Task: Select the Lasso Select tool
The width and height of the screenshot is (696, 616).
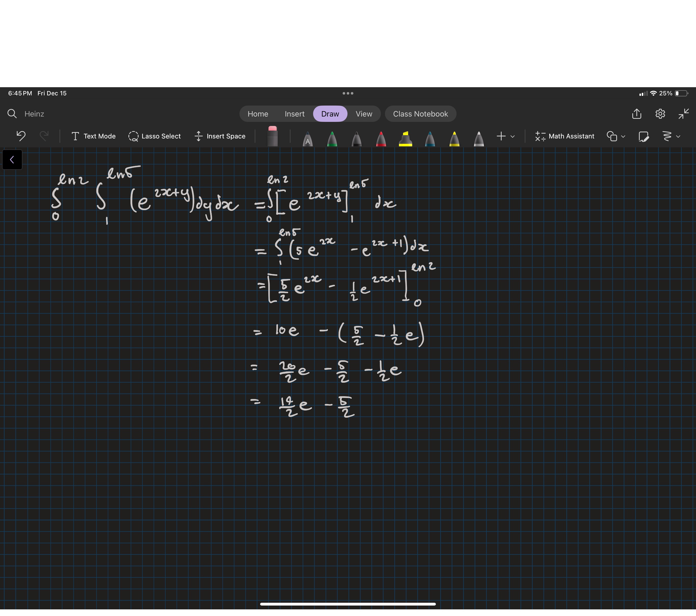Action: click(x=154, y=136)
